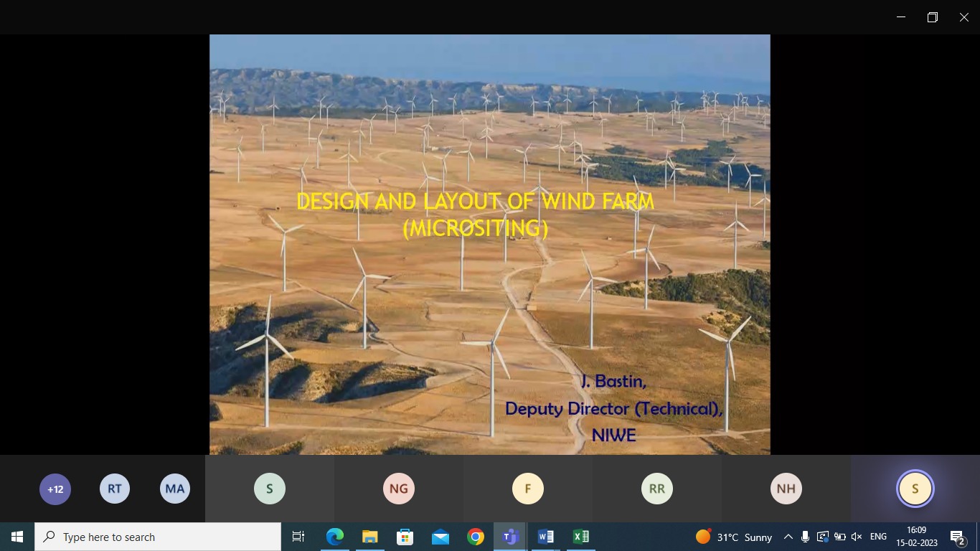Open Microsoft Teams from the taskbar
Viewport: 980px width, 551px height.
point(510,537)
